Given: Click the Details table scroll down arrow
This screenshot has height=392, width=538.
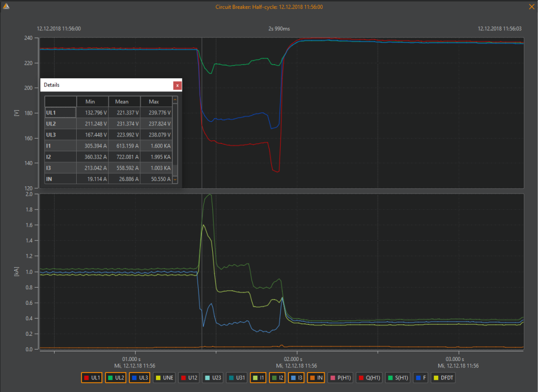Looking at the screenshot, I should (175, 179).
